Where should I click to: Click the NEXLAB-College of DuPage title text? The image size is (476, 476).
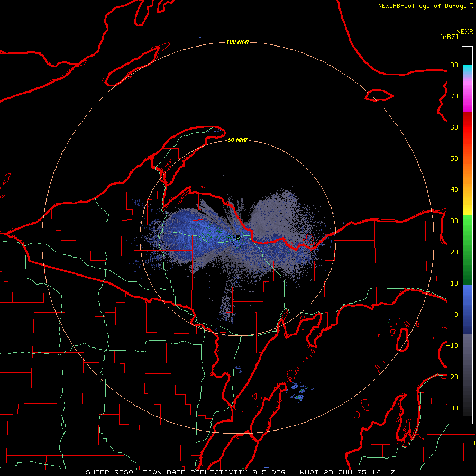point(422,6)
